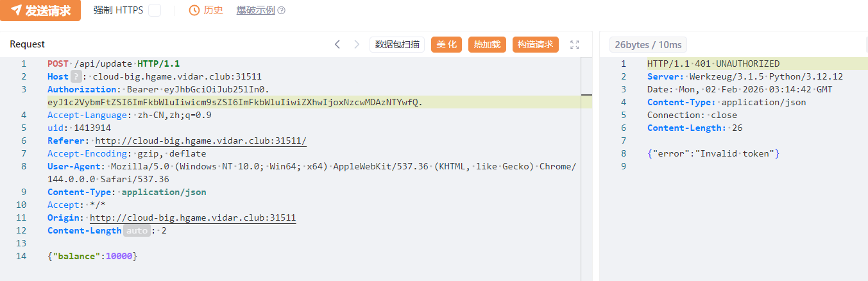Click the 美化 beautify button
The height and width of the screenshot is (281, 868).
[447, 44]
